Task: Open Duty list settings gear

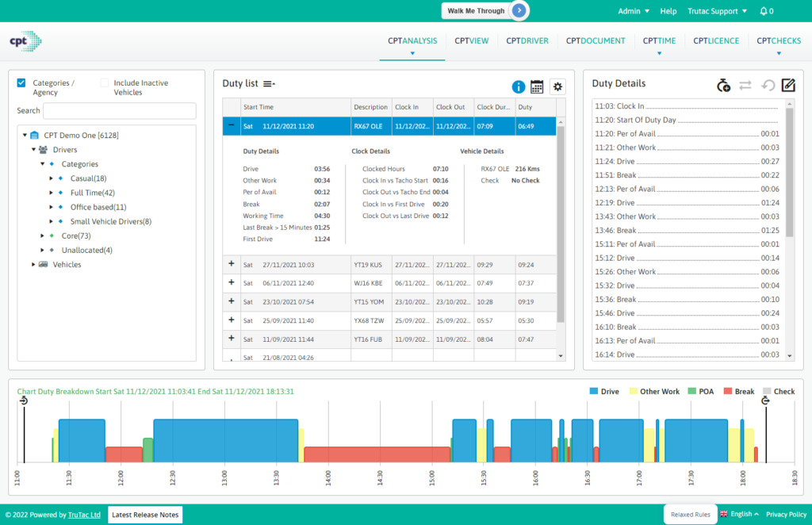Action: coord(557,87)
